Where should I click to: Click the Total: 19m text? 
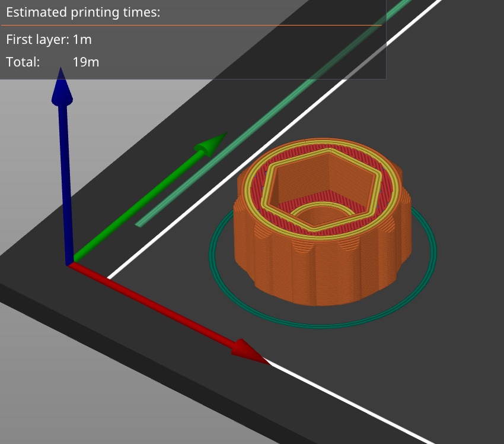pyautogui.click(x=50, y=61)
